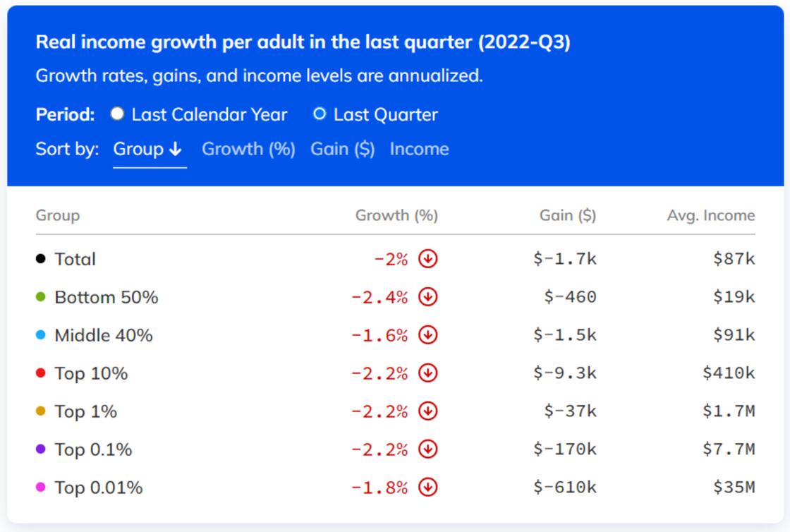Click the red dot beside Top 10%
The height and width of the screenshot is (532, 790).
tap(41, 373)
